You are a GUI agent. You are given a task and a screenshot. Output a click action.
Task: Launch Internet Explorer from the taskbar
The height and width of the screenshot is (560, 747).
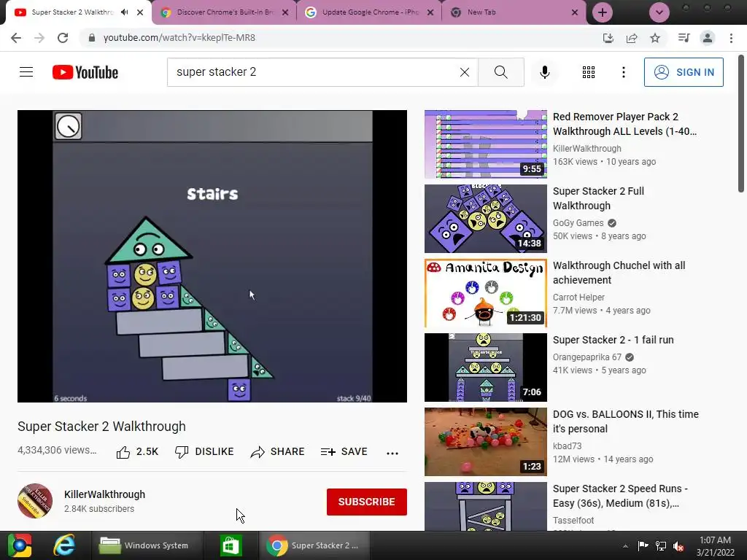pyautogui.click(x=64, y=545)
